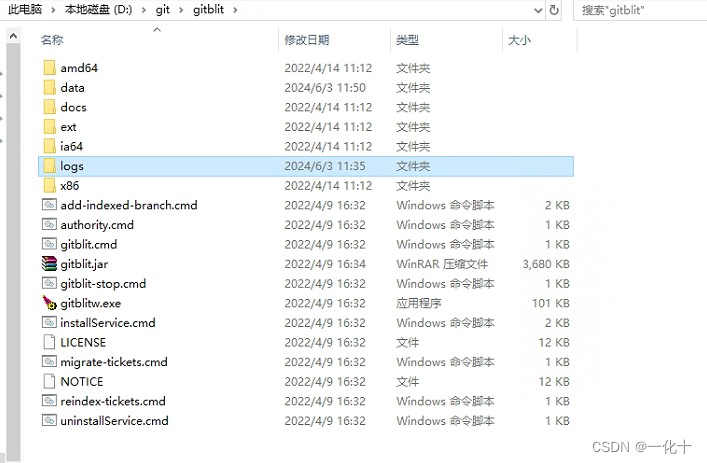Refresh the current folder view

pos(554,9)
